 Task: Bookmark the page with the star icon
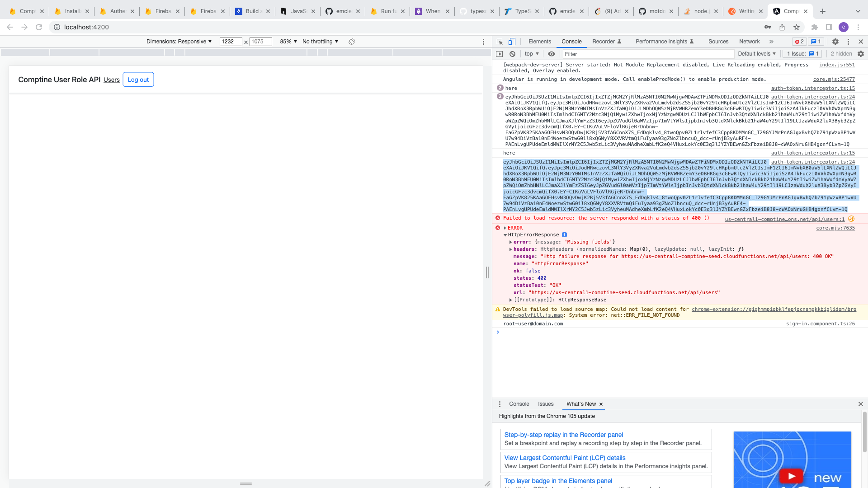(797, 27)
